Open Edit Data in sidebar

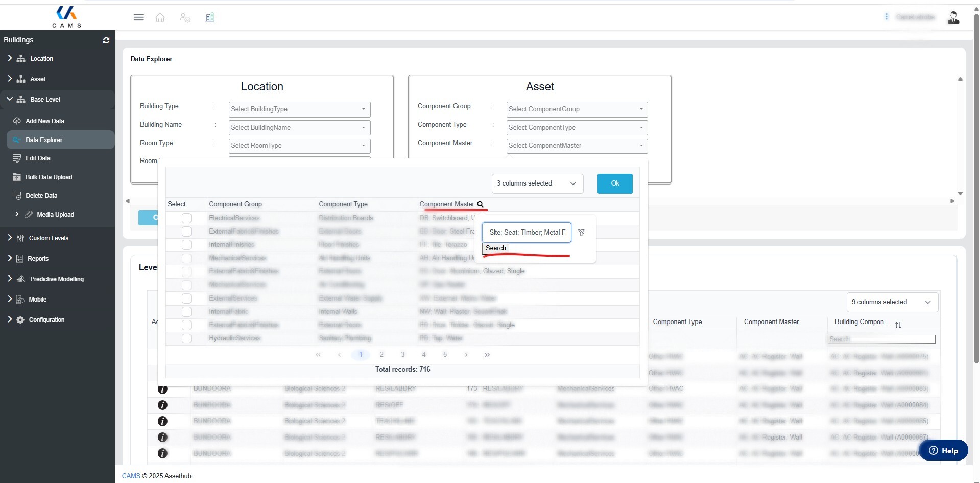click(x=38, y=158)
